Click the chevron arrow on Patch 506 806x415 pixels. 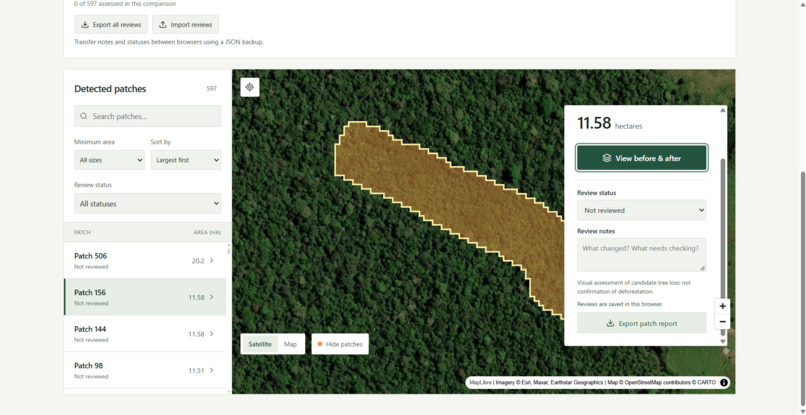tap(212, 261)
